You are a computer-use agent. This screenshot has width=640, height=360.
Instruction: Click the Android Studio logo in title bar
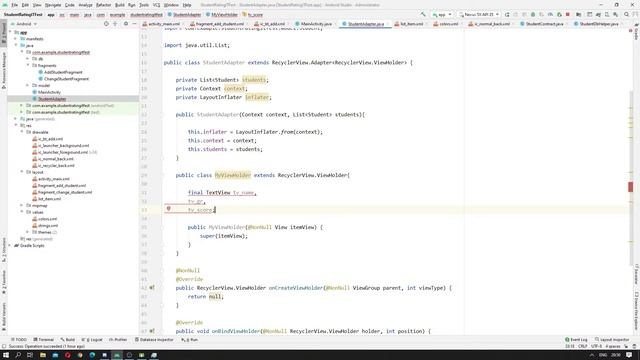coord(5,5)
